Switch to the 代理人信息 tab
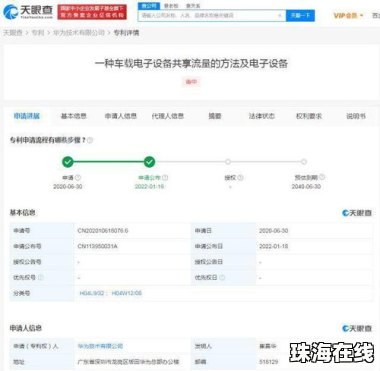 [x=168, y=116]
